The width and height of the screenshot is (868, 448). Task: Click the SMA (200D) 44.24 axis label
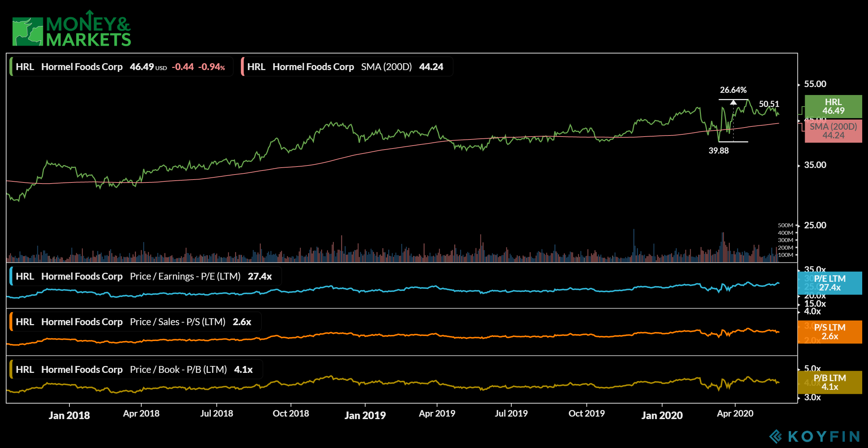click(x=833, y=131)
